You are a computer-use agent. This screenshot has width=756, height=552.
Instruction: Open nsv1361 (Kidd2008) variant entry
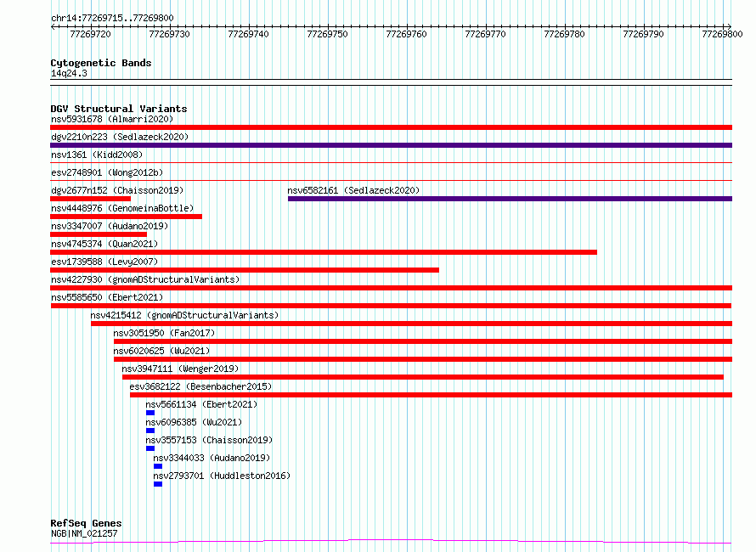(97, 155)
